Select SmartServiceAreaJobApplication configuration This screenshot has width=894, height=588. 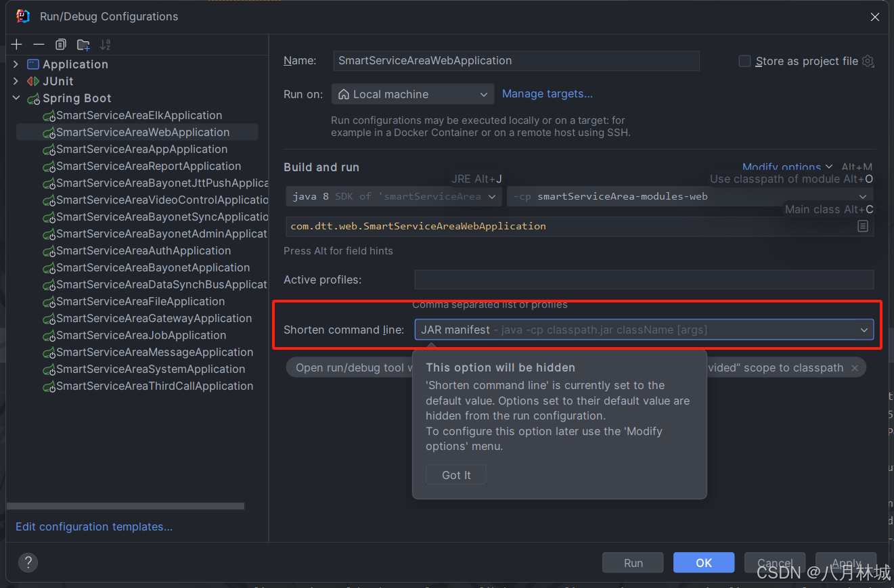(134, 335)
